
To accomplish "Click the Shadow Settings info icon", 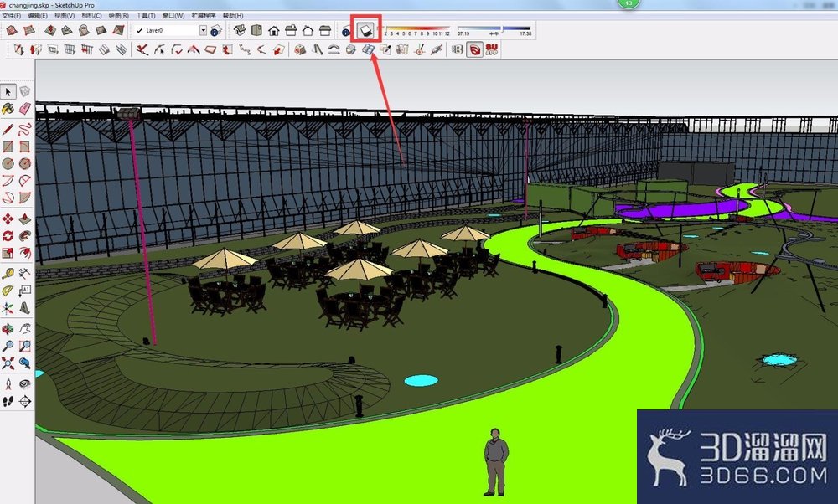I will click(x=345, y=32).
